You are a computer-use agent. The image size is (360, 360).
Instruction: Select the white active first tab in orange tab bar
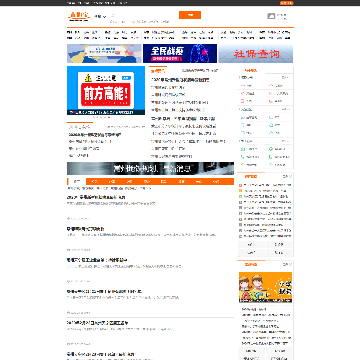click(77, 181)
